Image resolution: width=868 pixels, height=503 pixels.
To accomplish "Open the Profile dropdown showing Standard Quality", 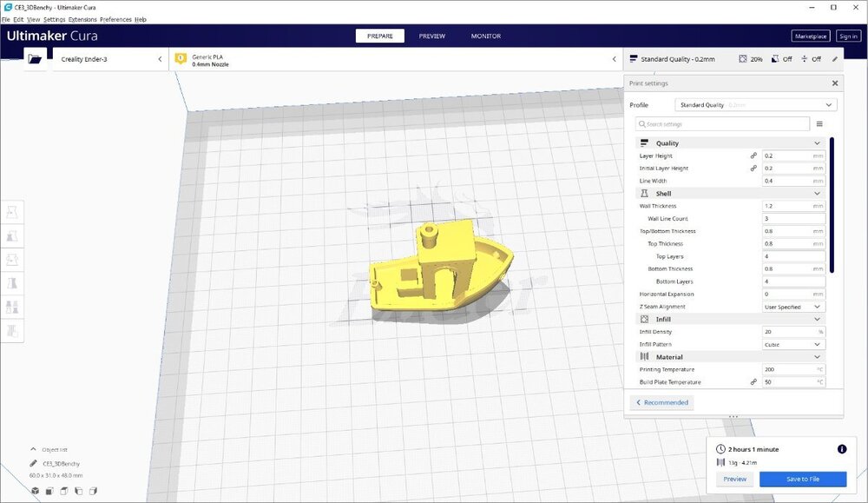I will 756,105.
